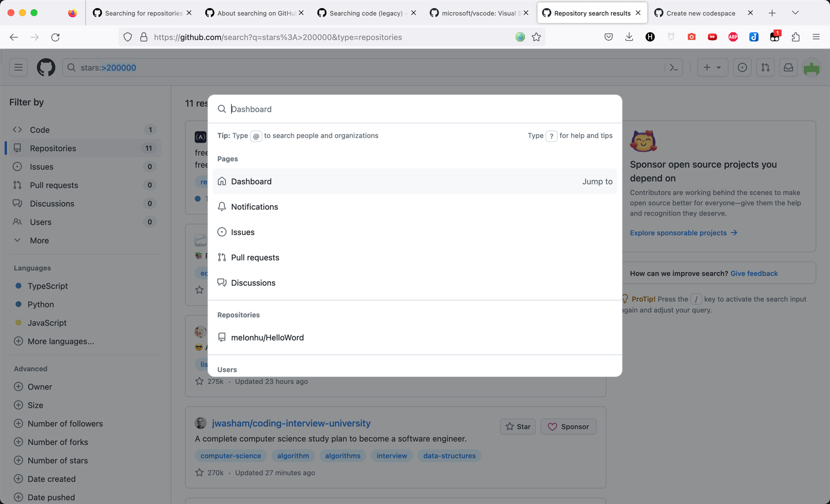Click the browser URL address bar

click(x=331, y=37)
